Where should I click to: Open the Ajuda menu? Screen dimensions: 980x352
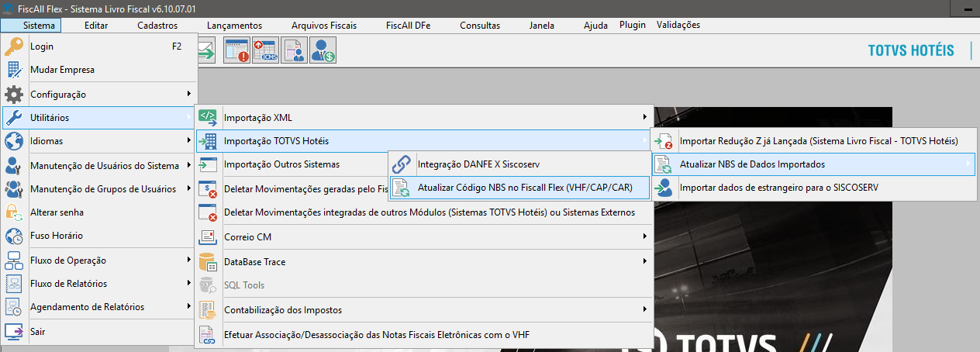point(595,25)
